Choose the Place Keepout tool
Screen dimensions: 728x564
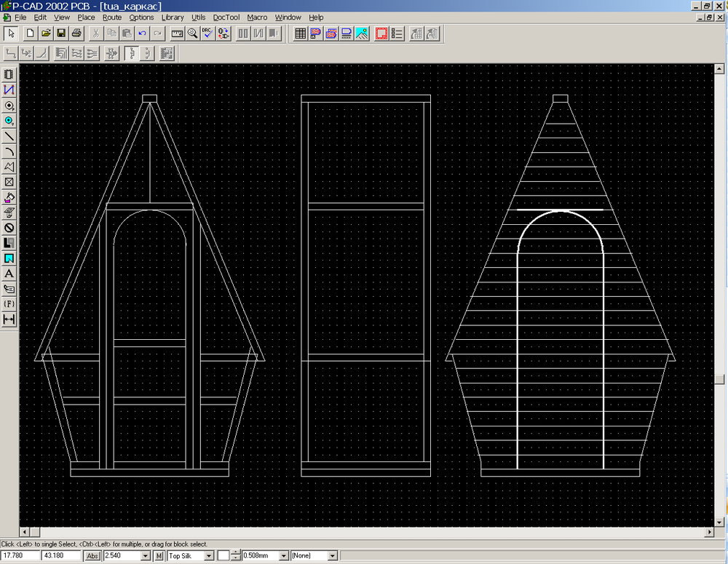(x=9, y=228)
